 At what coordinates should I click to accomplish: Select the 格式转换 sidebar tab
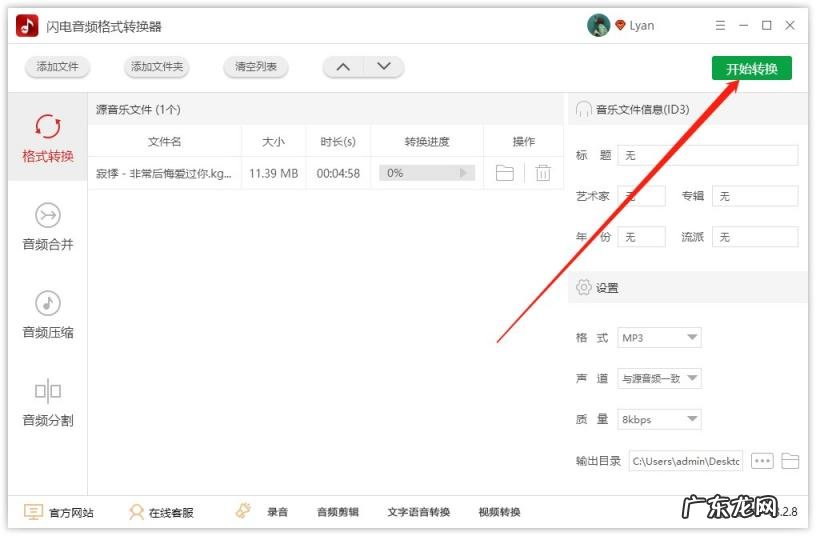pos(48,137)
